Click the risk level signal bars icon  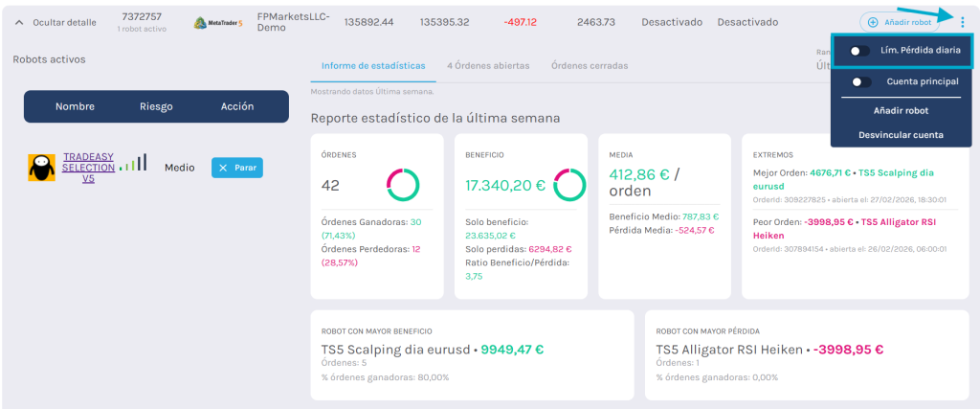click(x=133, y=163)
